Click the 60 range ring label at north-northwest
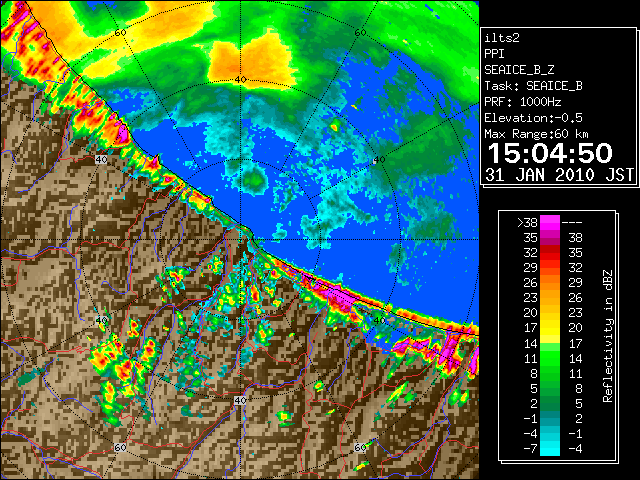This screenshot has width=640, height=480. coord(120,32)
